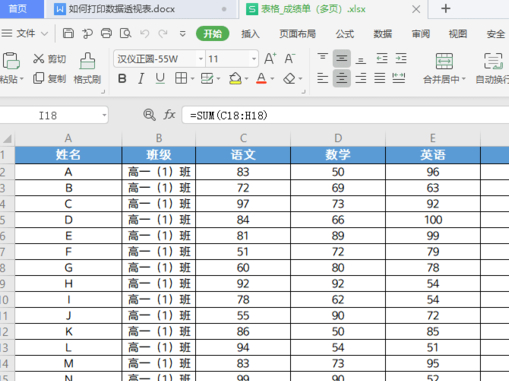Decrease font size with A- icon

290,59
